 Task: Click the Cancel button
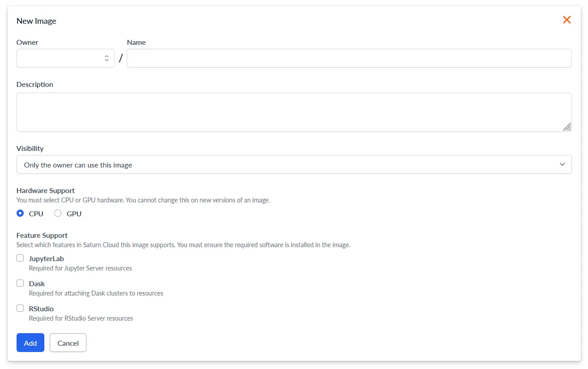pos(68,343)
